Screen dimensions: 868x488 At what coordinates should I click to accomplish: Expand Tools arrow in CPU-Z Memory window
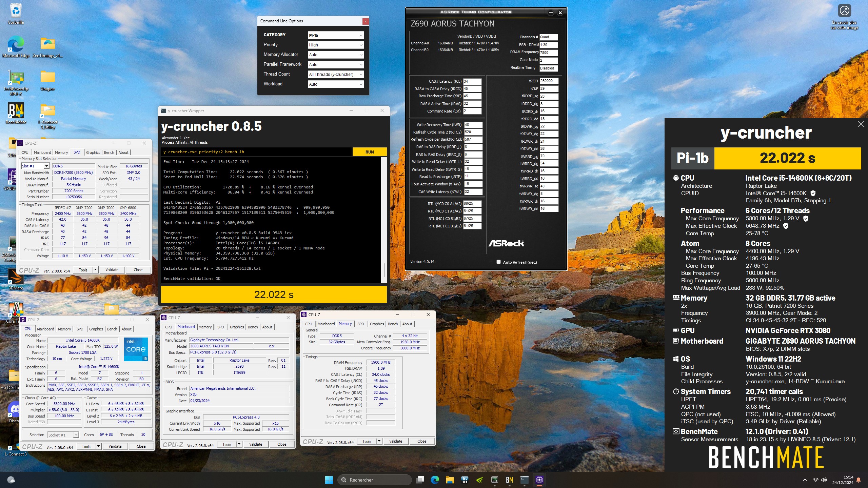[x=379, y=441]
